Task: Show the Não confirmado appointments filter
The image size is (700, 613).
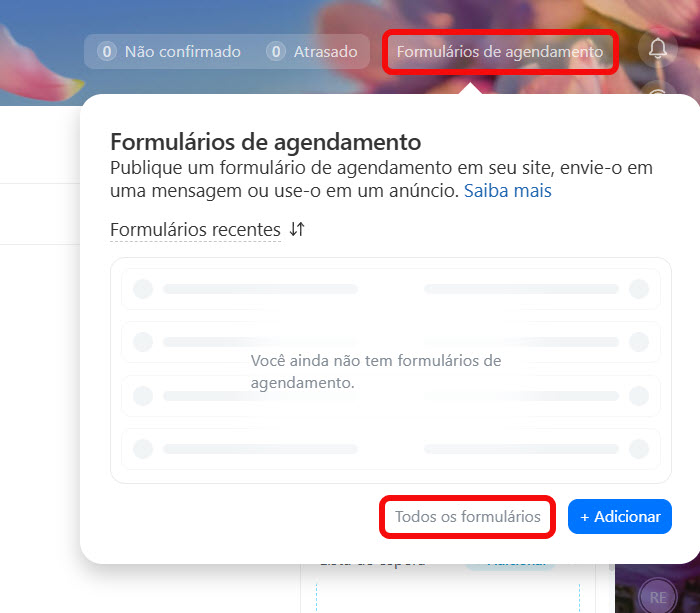Action: click(x=169, y=52)
